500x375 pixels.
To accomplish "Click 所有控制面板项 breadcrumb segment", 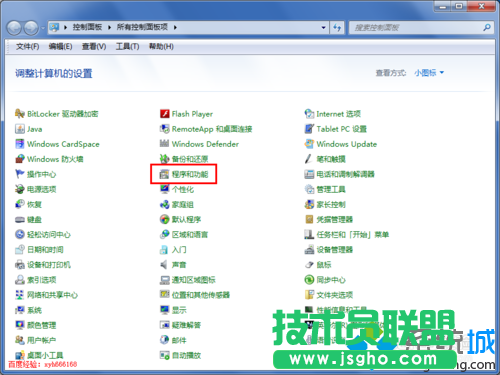I will tap(142, 27).
